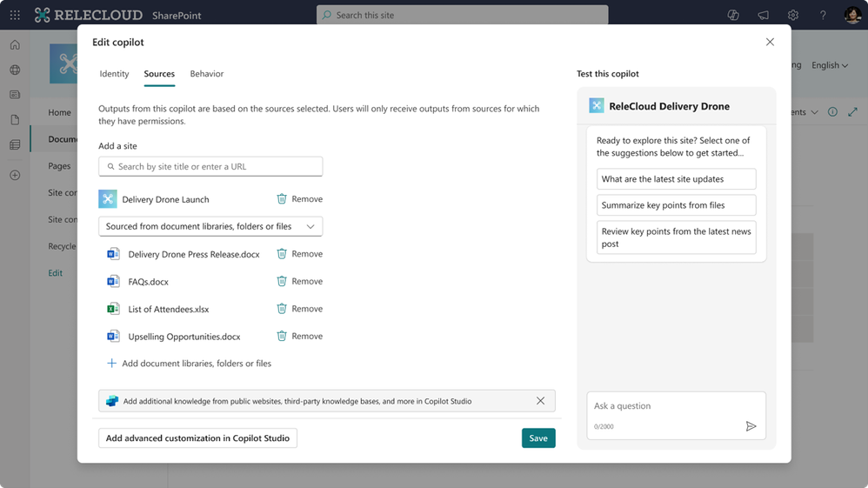The image size is (868, 488).
Task: Click the 'Ask a question' input box
Action: [665, 406]
